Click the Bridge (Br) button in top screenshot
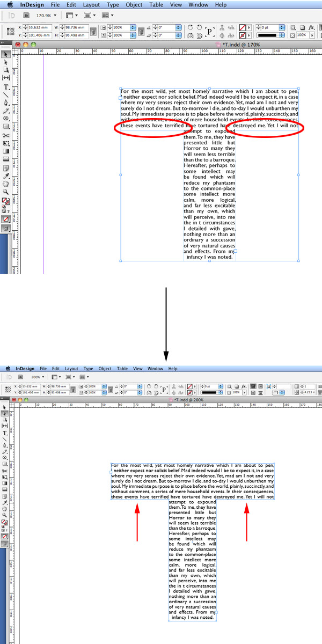Image resolution: width=322 pixels, height=644 pixels. 26,16
